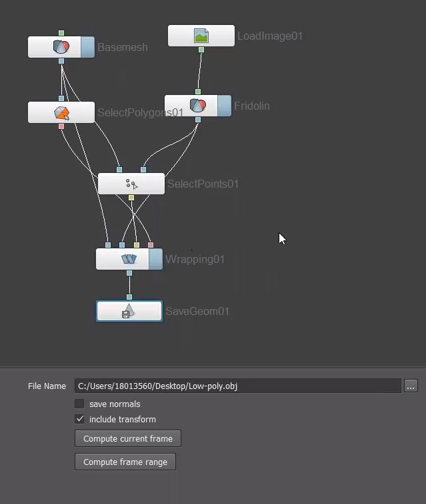
Task: Click the LoadImage01 node label
Action: (270, 36)
